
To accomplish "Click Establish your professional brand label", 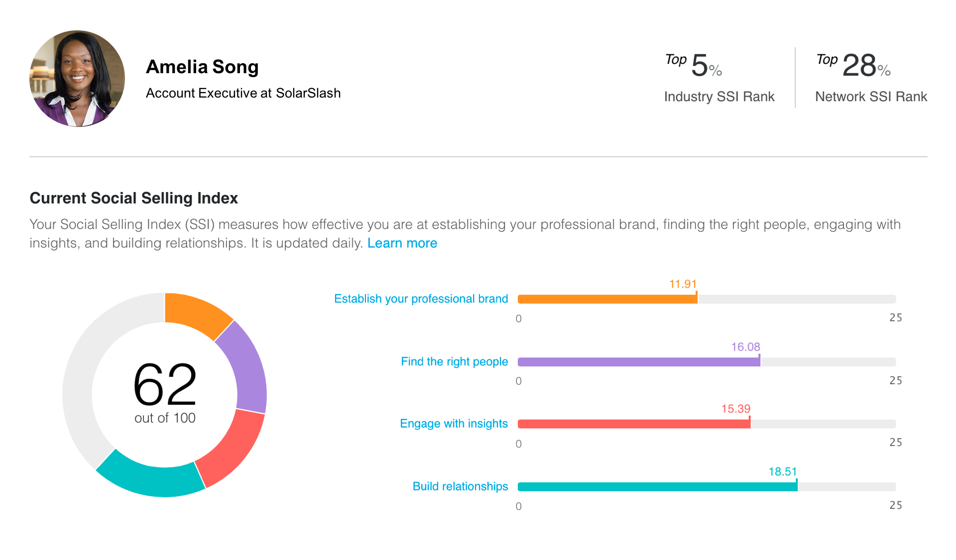I will (x=421, y=299).
